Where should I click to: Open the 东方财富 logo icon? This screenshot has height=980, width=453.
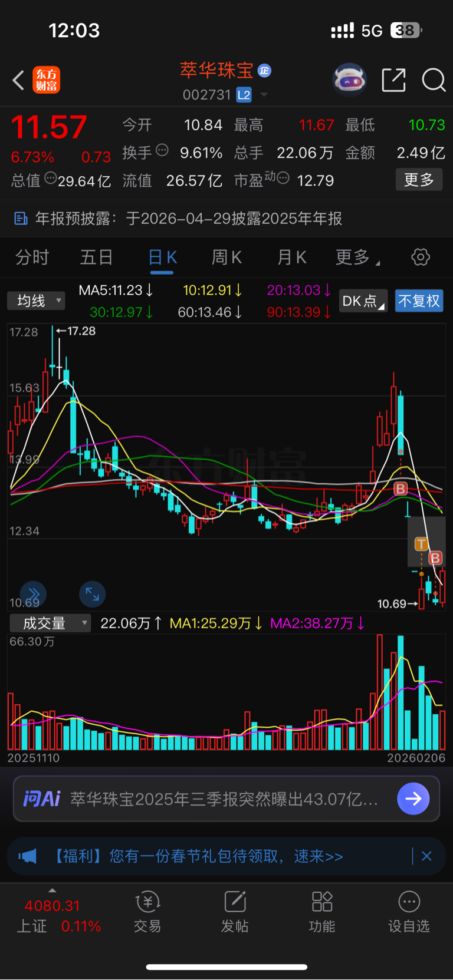47,80
